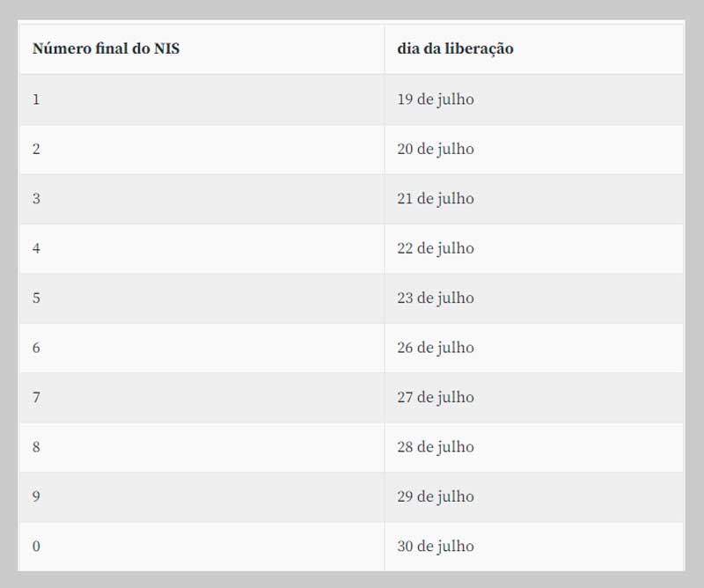Click the "21 de julho" date cell
Viewport: 704px width, 588px height.
tap(436, 199)
